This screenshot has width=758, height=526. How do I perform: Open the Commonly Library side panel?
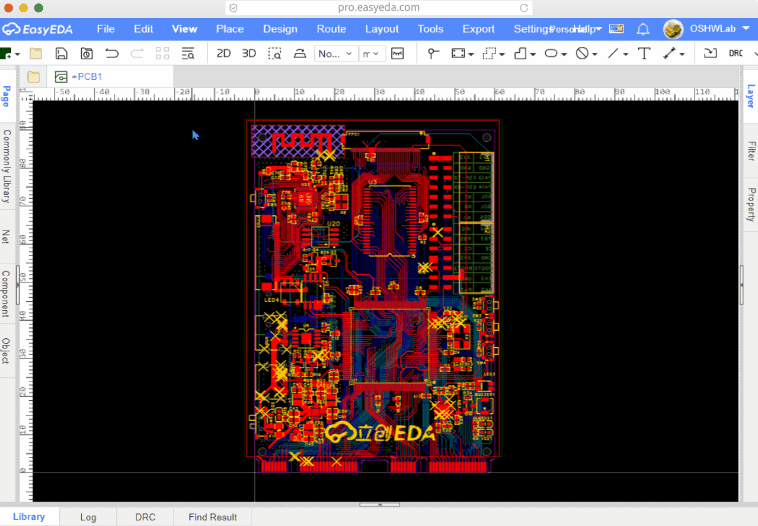pyautogui.click(x=6, y=167)
